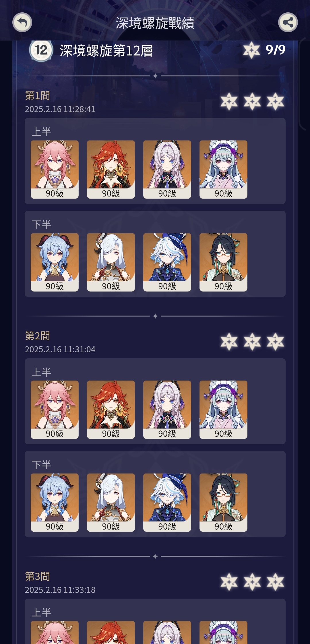The height and width of the screenshot is (644, 310).
Task: Tap the back arrow icon
Action: pos(22,22)
